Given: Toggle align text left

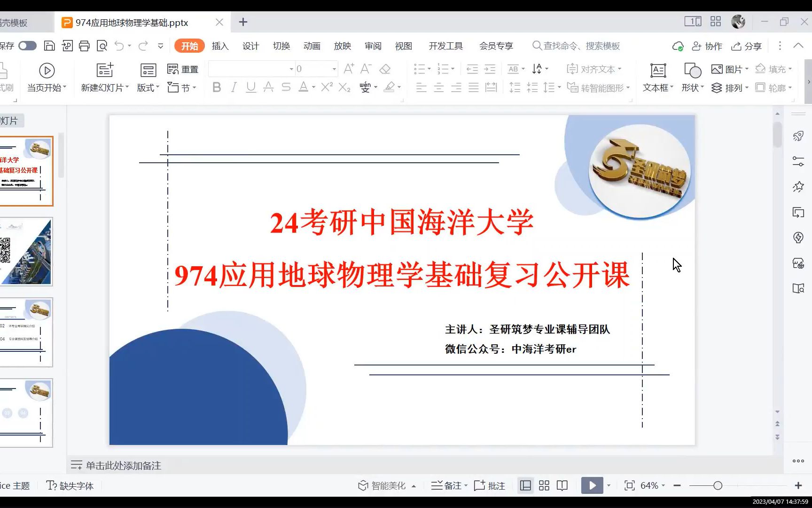Looking at the screenshot, I should click(x=421, y=87).
